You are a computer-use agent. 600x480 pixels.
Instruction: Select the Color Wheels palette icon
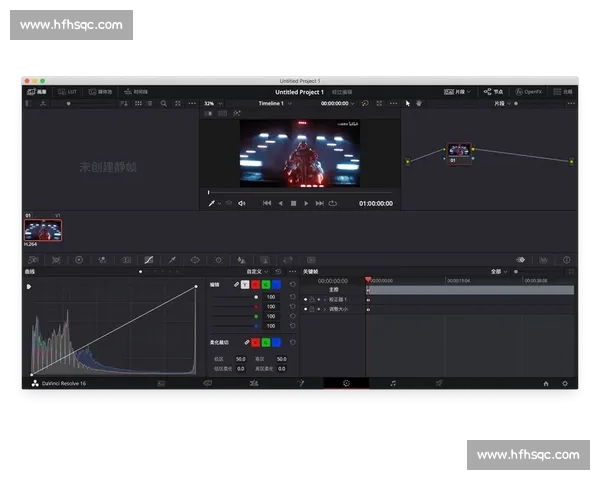pyautogui.click(x=79, y=260)
